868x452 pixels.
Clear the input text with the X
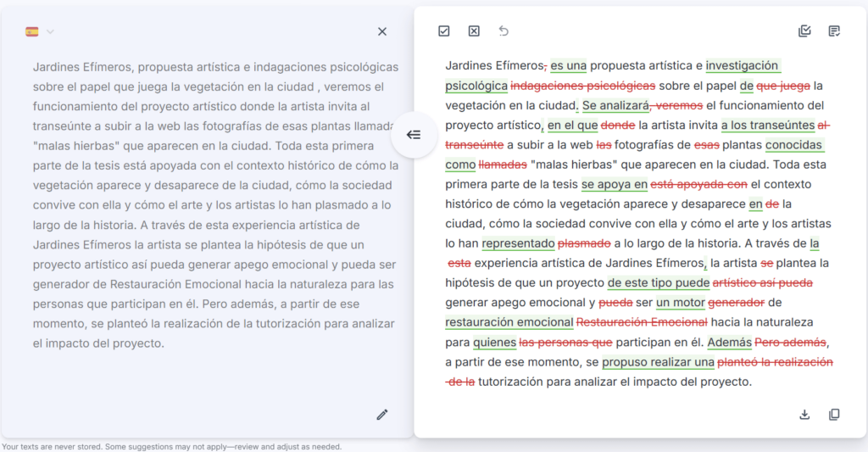382,31
